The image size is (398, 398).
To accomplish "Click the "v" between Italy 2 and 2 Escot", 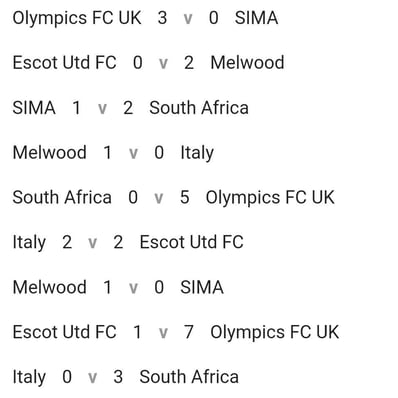I will 92,243.
